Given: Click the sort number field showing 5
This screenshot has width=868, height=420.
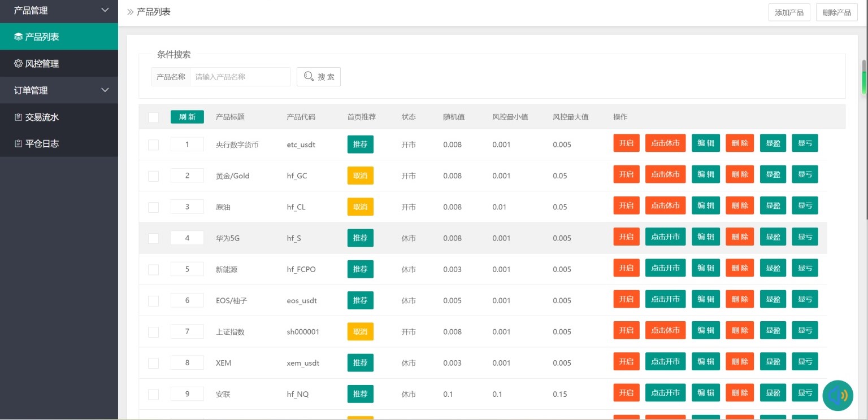Looking at the screenshot, I should pyautogui.click(x=187, y=269).
